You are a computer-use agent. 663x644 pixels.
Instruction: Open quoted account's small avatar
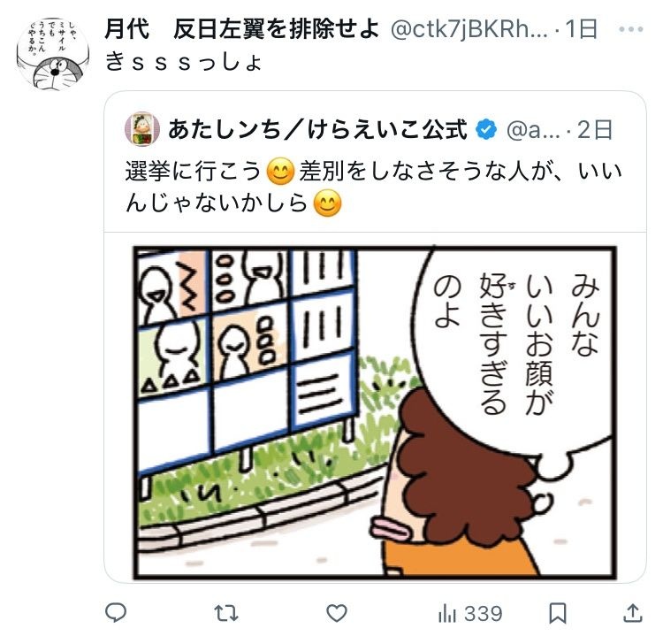tap(142, 129)
